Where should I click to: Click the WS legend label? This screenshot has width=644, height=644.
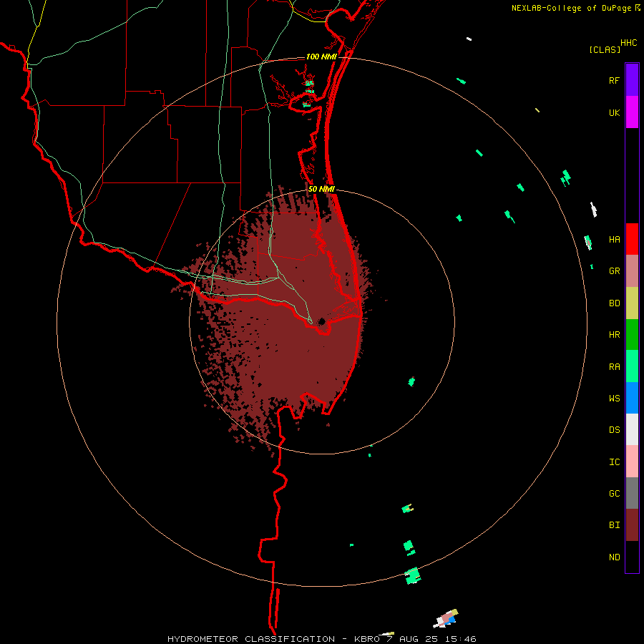coord(615,399)
